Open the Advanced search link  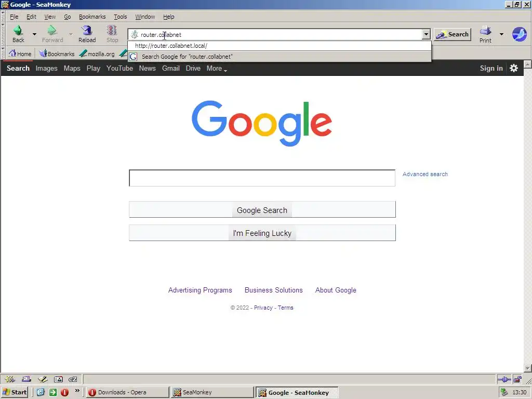tap(425, 174)
